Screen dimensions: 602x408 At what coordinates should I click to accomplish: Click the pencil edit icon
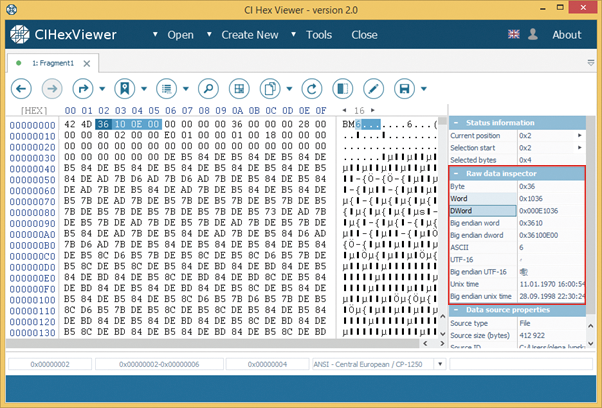click(x=374, y=89)
